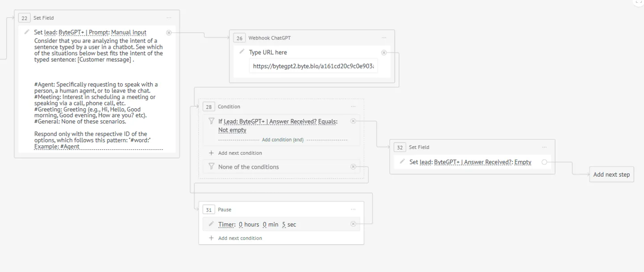
Task: Click the '0 min' value in the Timer
Action: (271, 225)
